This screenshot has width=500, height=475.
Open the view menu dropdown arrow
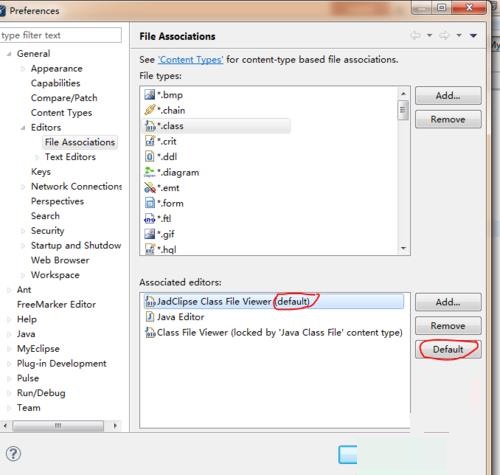coord(473,35)
